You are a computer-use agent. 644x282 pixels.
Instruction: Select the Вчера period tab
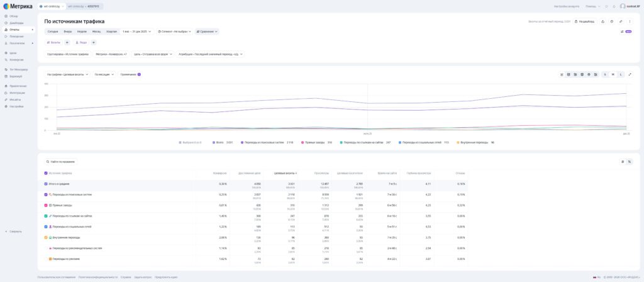[x=67, y=31]
